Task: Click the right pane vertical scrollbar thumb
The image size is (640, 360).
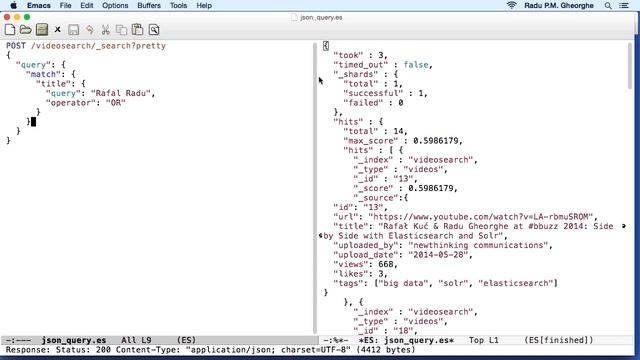Action: point(630,66)
